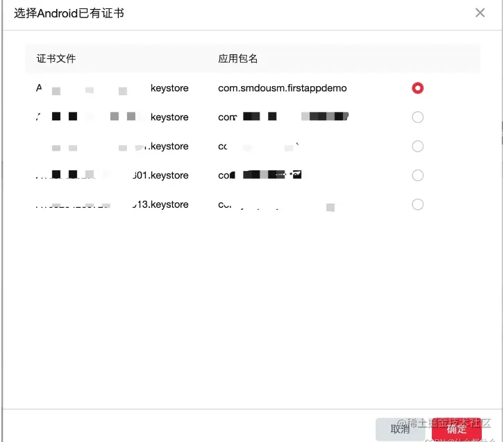This screenshot has width=504, height=442.
Task: Click the 确定 confirm button
Action: [x=456, y=429]
